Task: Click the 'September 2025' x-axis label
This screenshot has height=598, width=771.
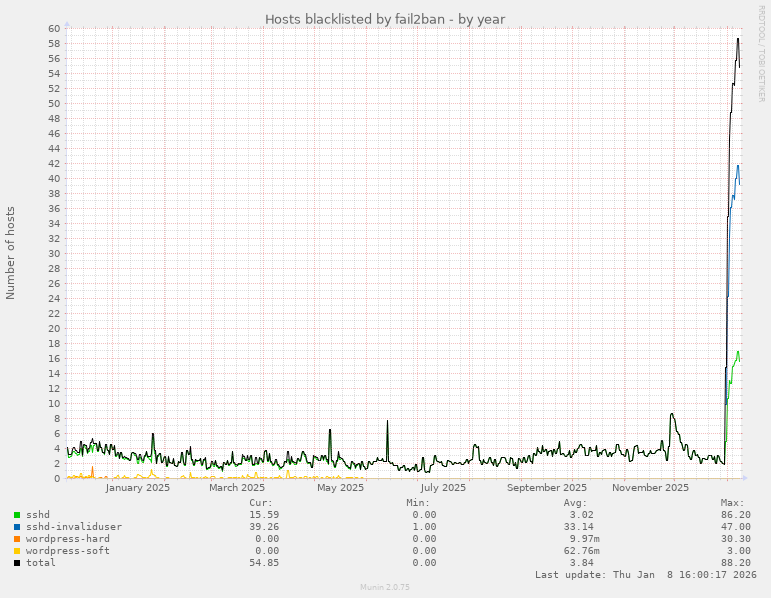Action: (547, 488)
